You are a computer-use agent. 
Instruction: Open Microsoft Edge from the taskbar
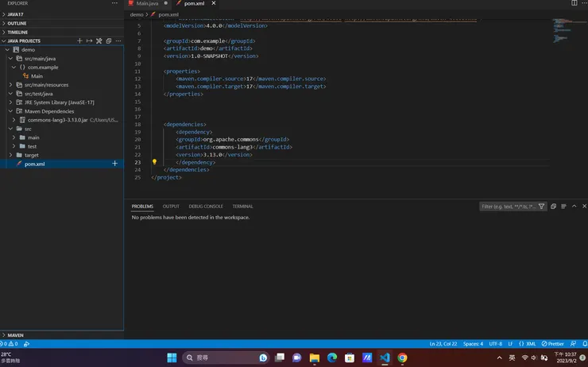(332, 357)
